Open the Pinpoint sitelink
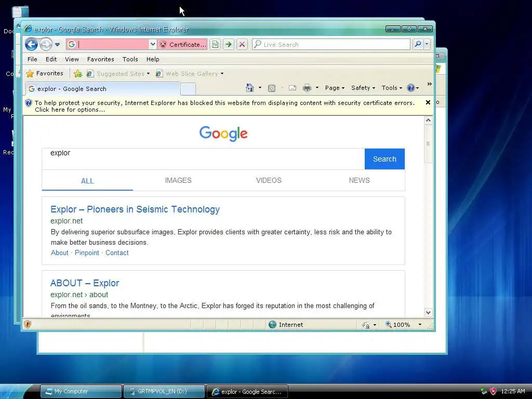 [x=87, y=253]
